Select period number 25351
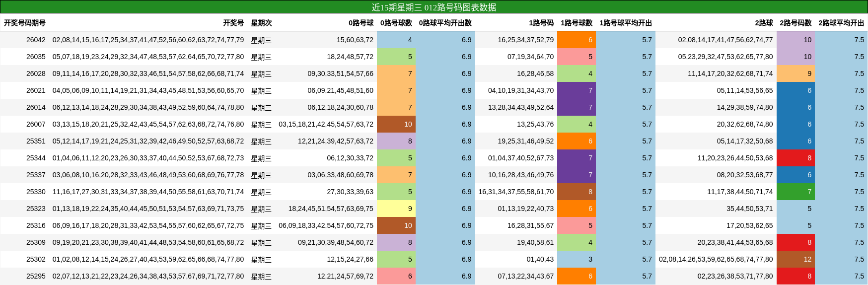The height and width of the screenshot is (285, 868). pyautogui.click(x=36, y=141)
